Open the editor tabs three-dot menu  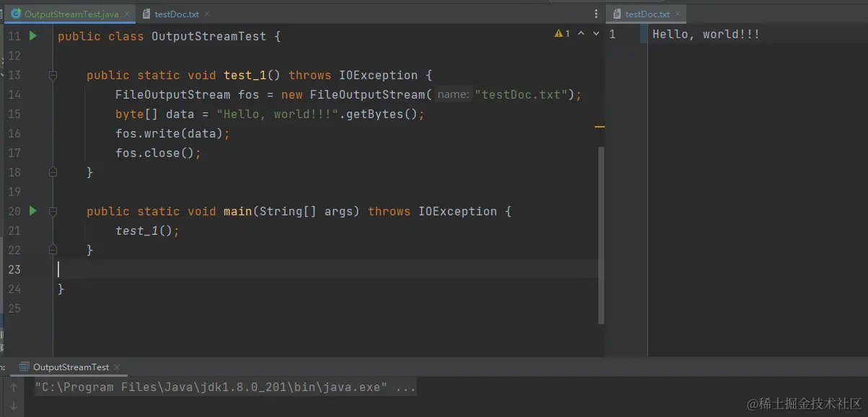[596, 14]
